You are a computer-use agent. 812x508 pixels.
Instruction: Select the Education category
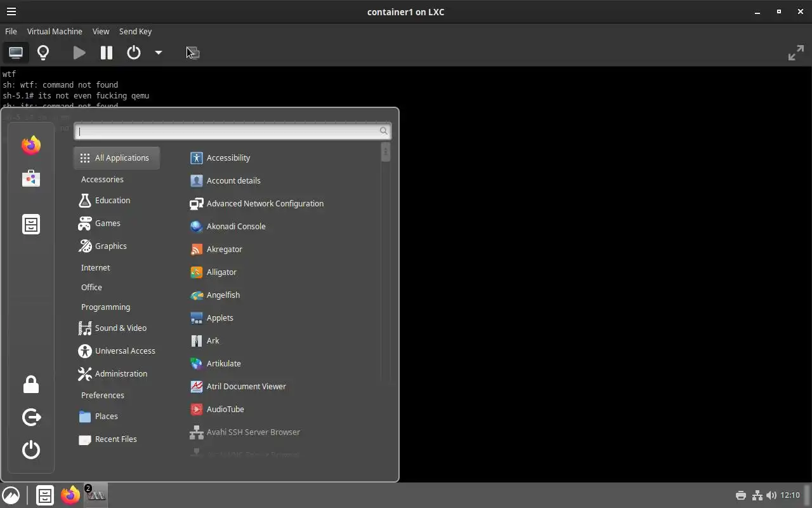pyautogui.click(x=105, y=200)
